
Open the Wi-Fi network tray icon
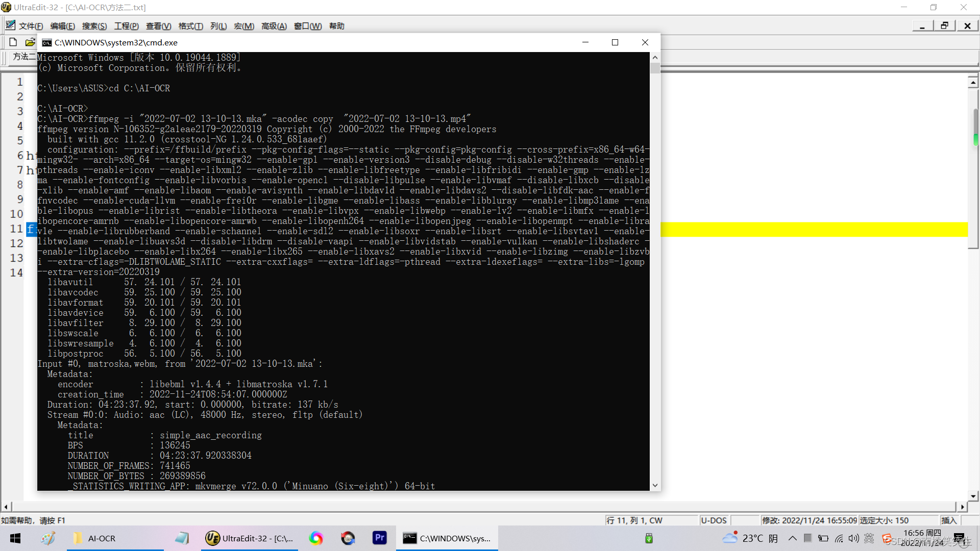[839, 538]
